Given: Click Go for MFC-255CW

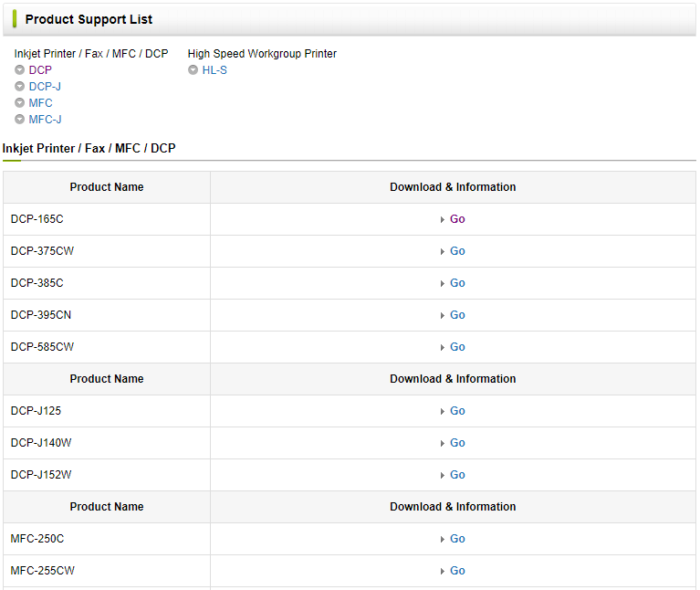Looking at the screenshot, I should click(x=457, y=571).
